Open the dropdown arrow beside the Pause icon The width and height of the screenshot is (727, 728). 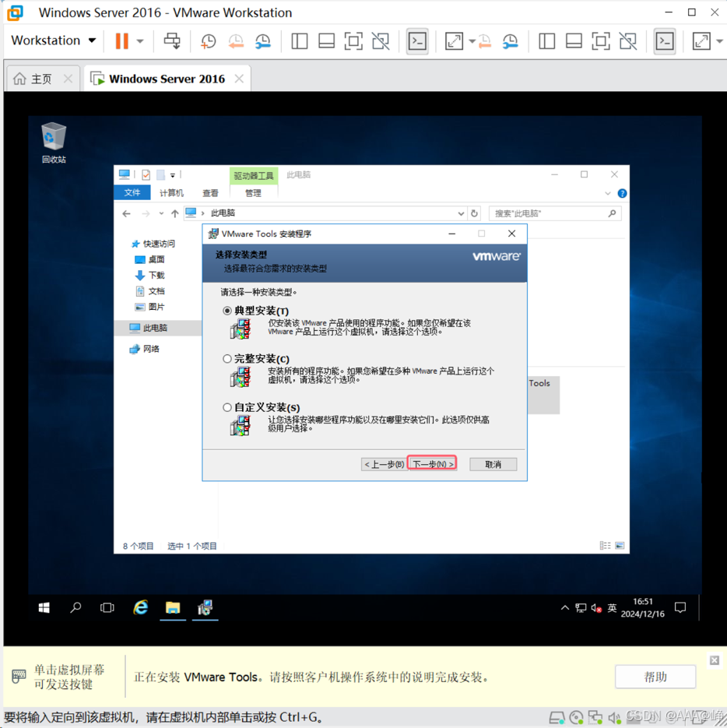coord(140,40)
